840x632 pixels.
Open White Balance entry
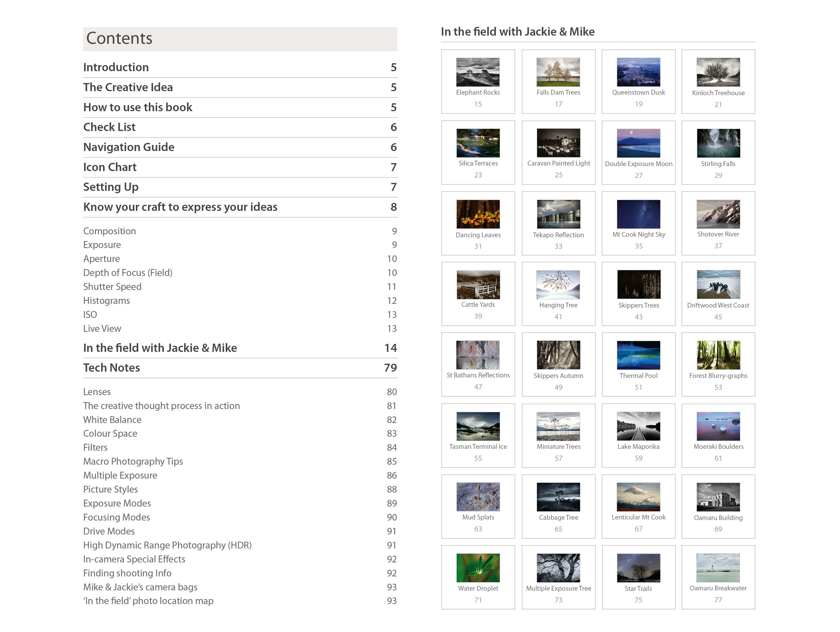coord(240,420)
